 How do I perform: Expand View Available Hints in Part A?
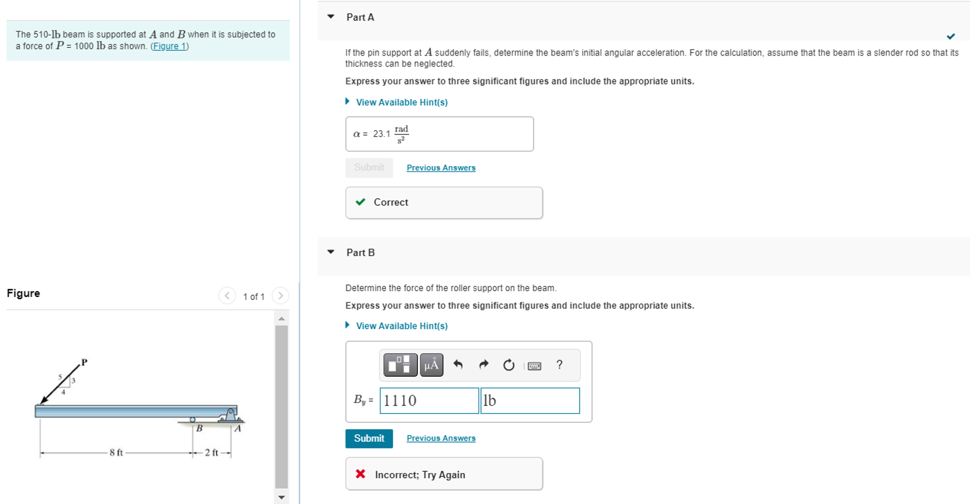point(401,102)
